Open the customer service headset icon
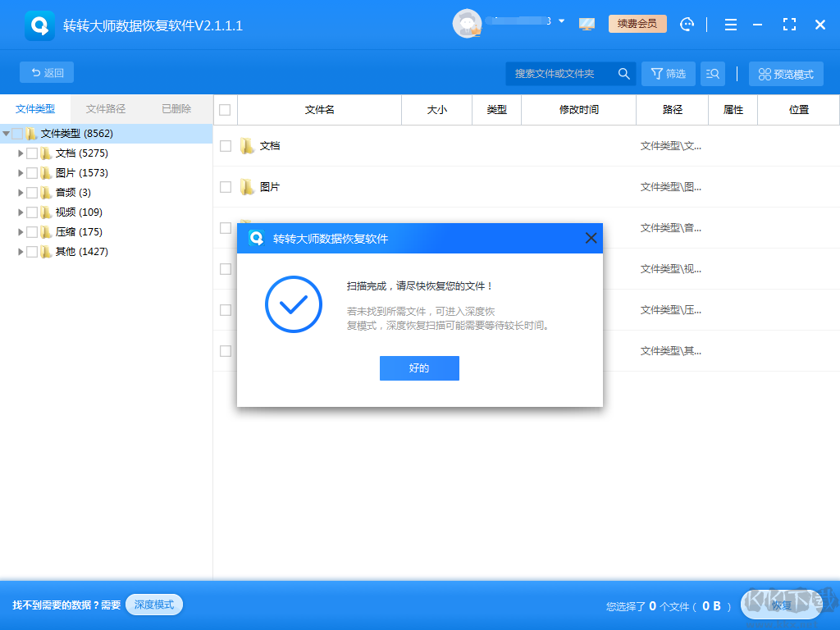The height and width of the screenshot is (630, 840). click(687, 24)
